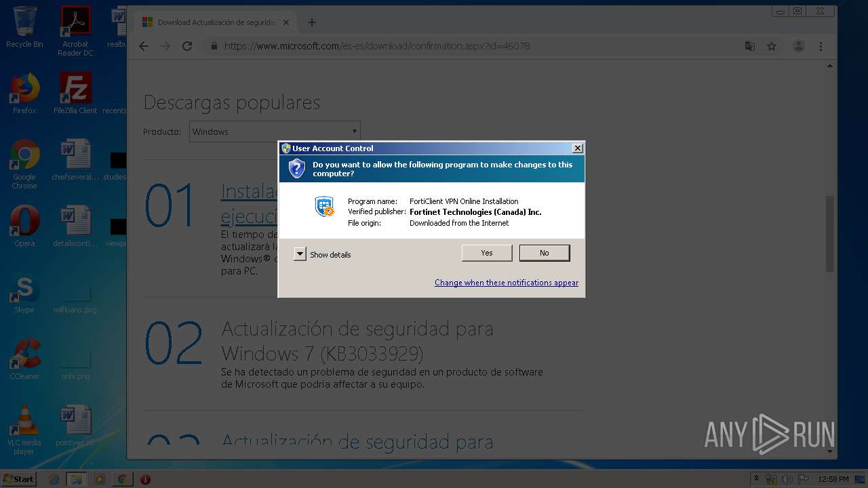The width and height of the screenshot is (868, 488).
Task: Open Google Chrome desktop shortcut
Action: click(x=24, y=164)
